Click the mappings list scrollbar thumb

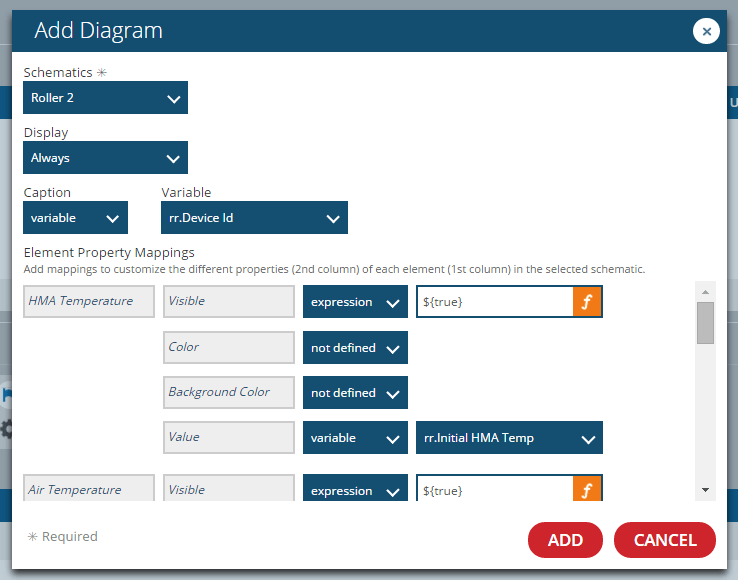[x=705, y=323]
